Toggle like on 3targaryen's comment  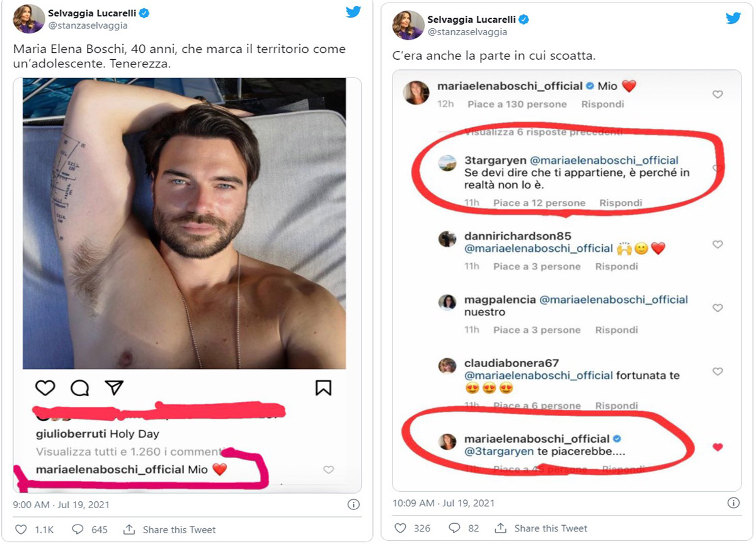click(717, 169)
